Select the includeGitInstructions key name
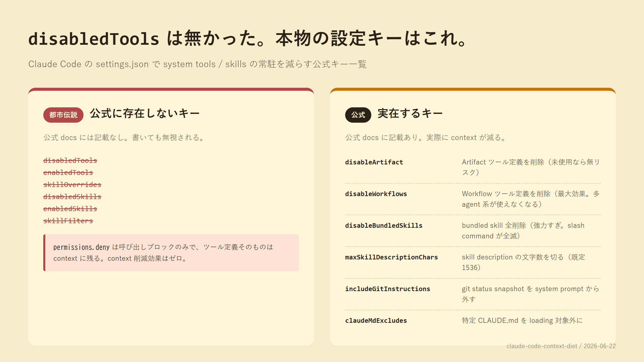Viewport: 644px width, 362px height. coord(388,289)
